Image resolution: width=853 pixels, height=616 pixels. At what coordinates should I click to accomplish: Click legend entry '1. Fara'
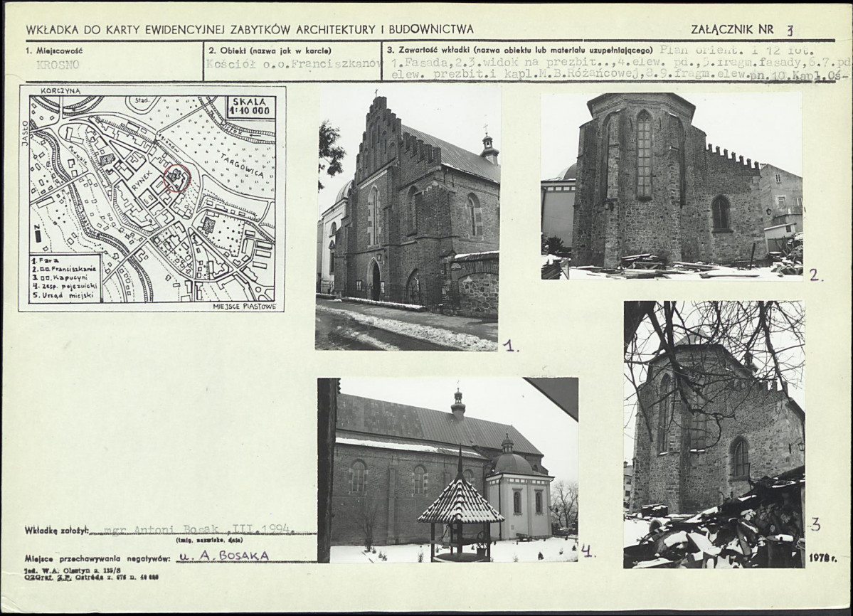pyautogui.click(x=46, y=262)
